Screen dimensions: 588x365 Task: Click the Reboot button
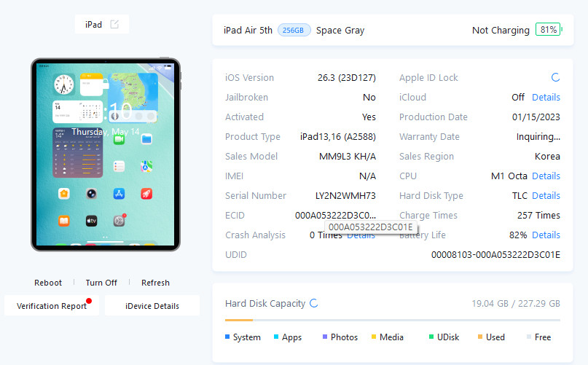pyautogui.click(x=48, y=283)
